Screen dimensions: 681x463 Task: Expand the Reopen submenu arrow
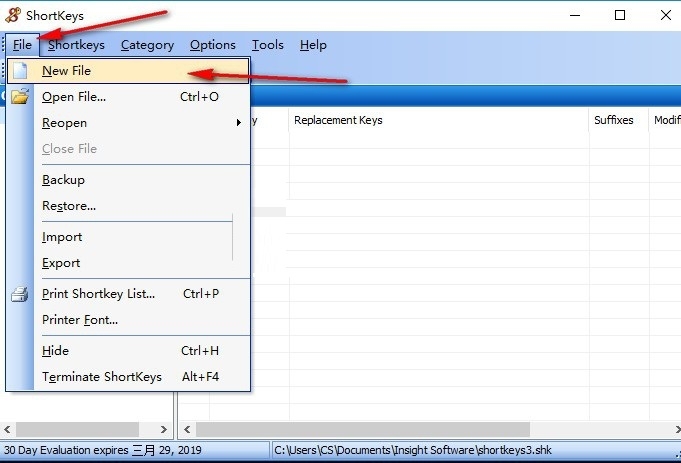[x=238, y=122]
